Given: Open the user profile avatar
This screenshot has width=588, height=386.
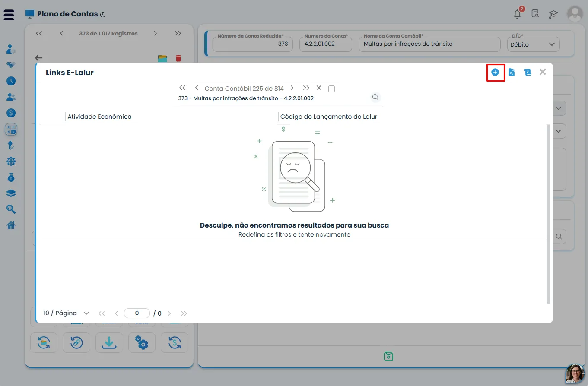Looking at the screenshot, I should [x=575, y=14].
